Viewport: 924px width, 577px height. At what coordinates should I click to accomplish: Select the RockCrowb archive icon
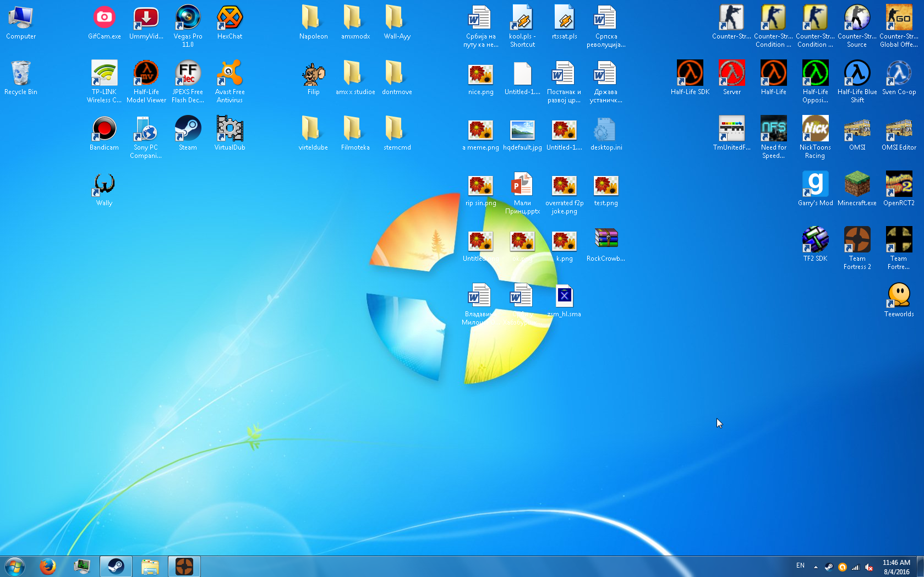[606, 245]
